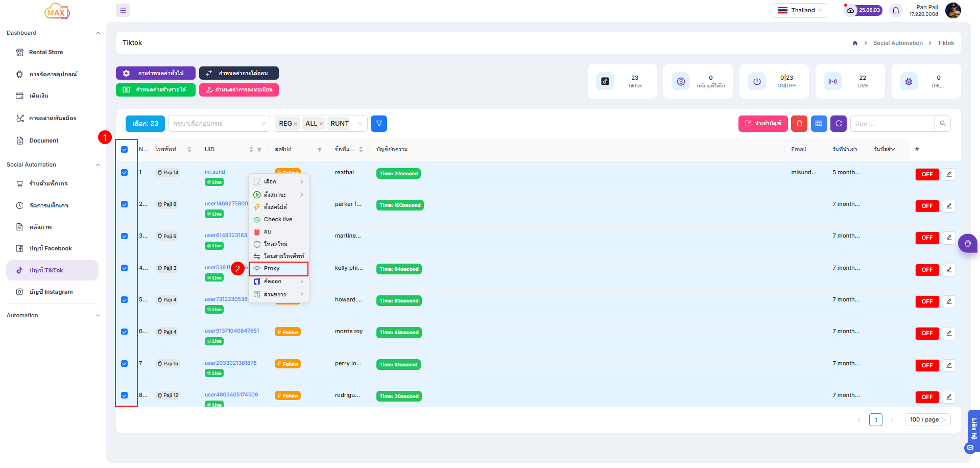Click the TikTok count stat icon
This screenshot has height=468, width=980.
click(605, 81)
